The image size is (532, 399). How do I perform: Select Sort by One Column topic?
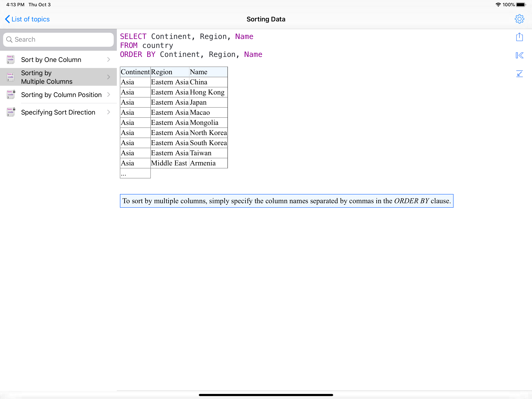pos(51,60)
